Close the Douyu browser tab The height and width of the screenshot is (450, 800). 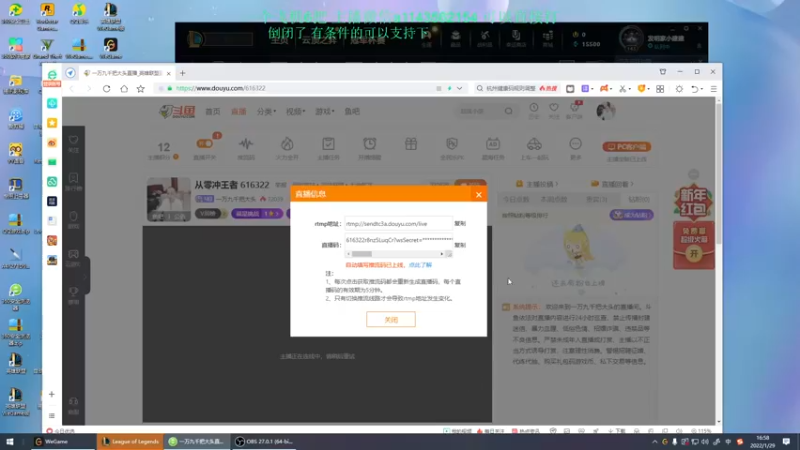pyautogui.click(x=168, y=73)
